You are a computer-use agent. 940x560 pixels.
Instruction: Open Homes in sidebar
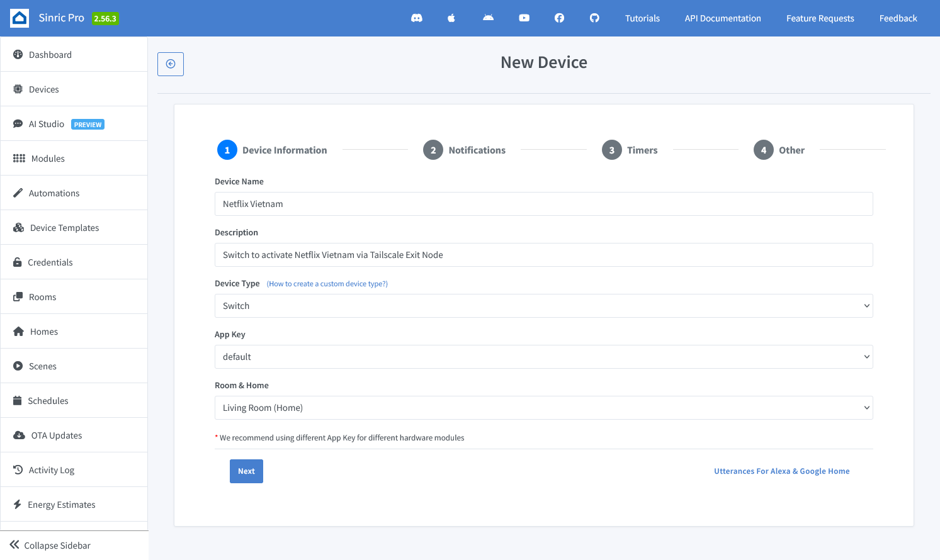pyautogui.click(x=74, y=332)
